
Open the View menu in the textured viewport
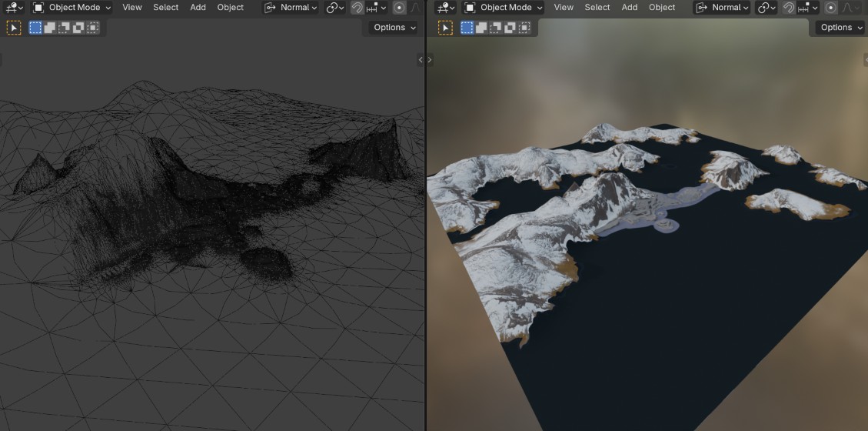(x=564, y=8)
